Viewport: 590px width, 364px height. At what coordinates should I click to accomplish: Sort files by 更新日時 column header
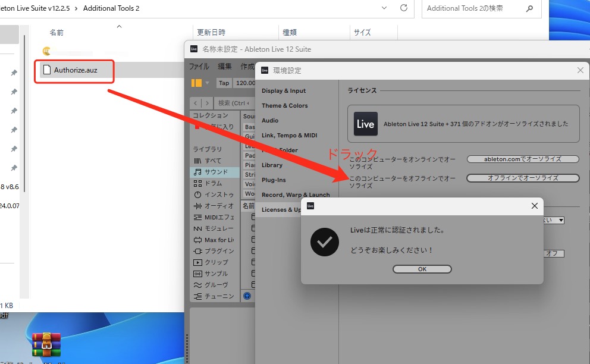pos(211,32)
